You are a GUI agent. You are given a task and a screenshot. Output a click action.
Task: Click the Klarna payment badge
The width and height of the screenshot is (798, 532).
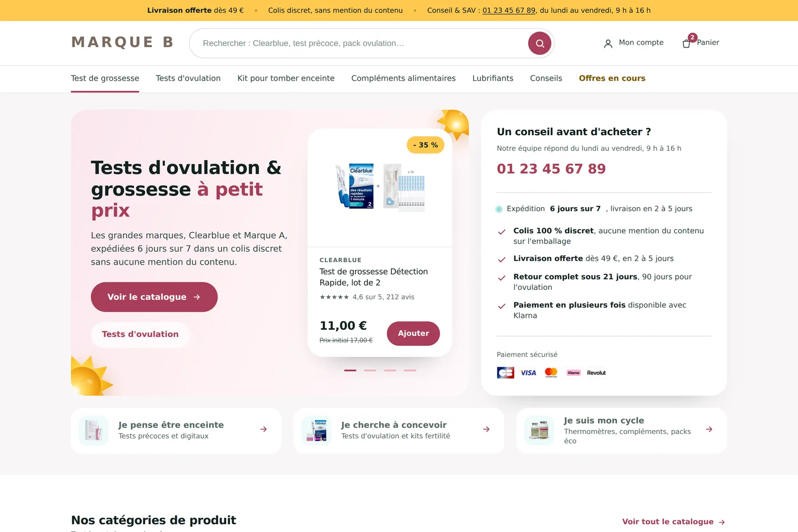coord(574,373)
